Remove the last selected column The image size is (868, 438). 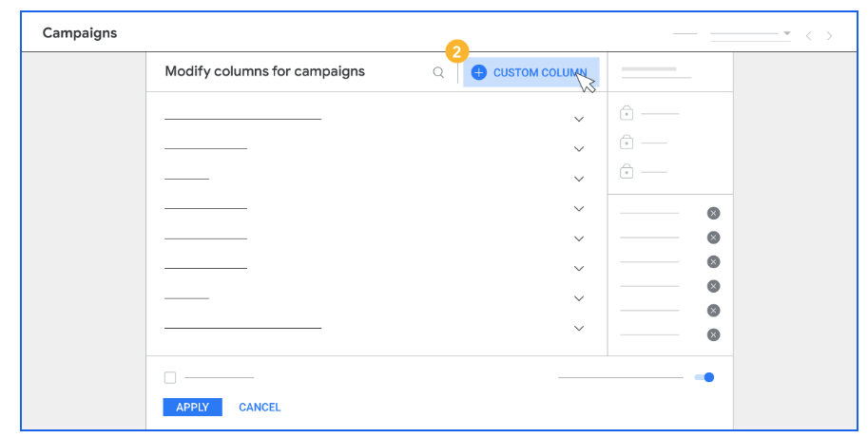pyautogui.click(x=714, y=335)
